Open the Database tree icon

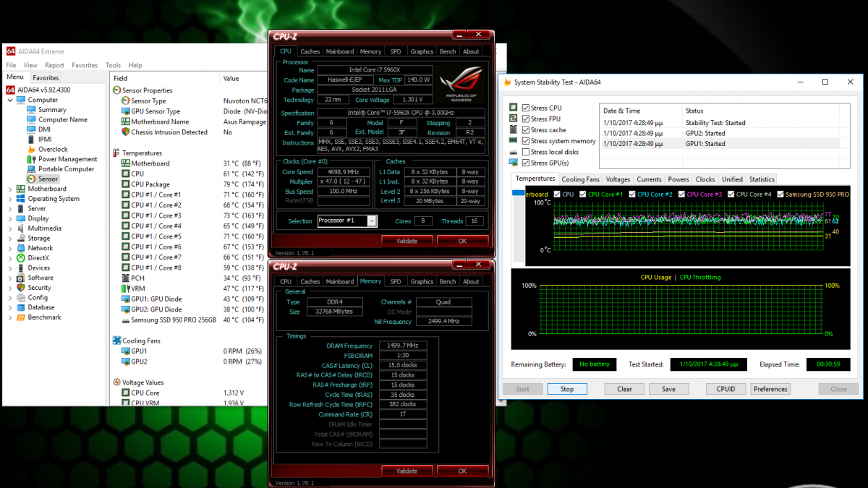[x=21, y=307]
